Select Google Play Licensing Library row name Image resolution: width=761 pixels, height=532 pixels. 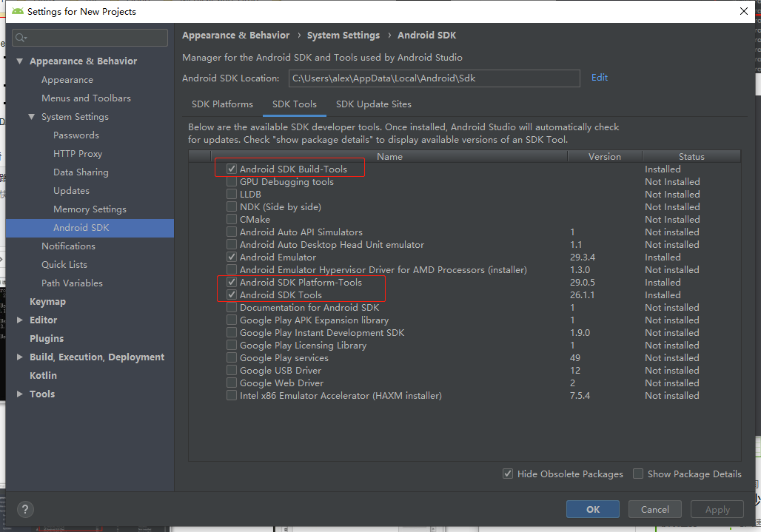(x=303, y=346)
